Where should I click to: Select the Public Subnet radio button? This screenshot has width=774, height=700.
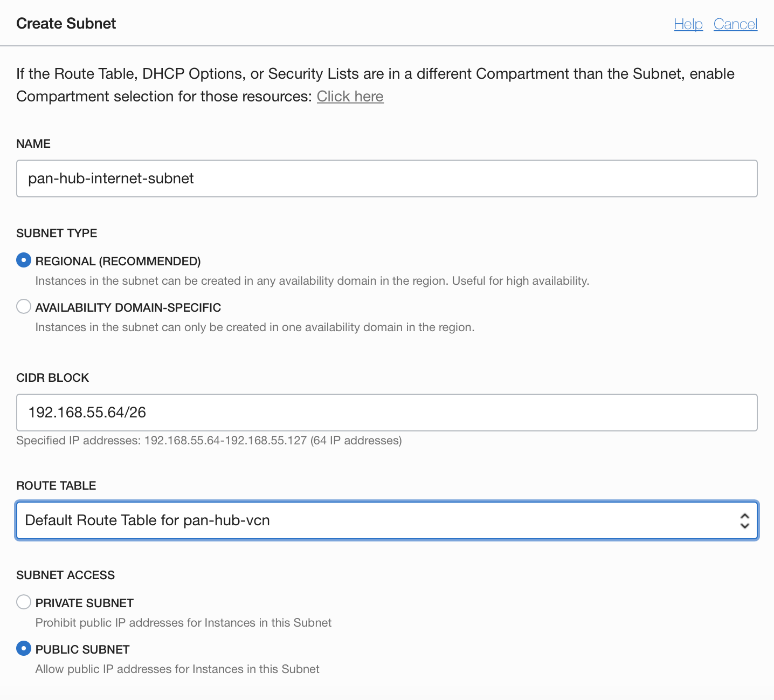[24, 648]
